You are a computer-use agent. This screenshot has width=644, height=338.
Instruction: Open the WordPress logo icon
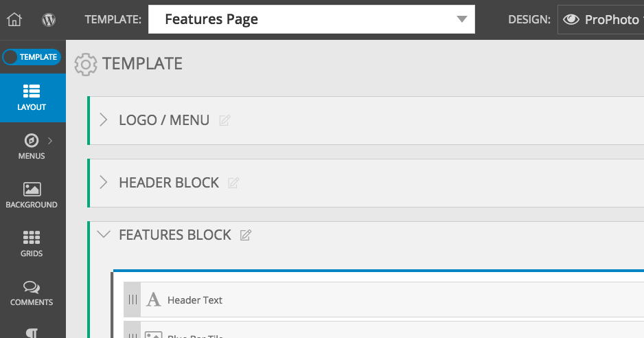coord(49,19)
